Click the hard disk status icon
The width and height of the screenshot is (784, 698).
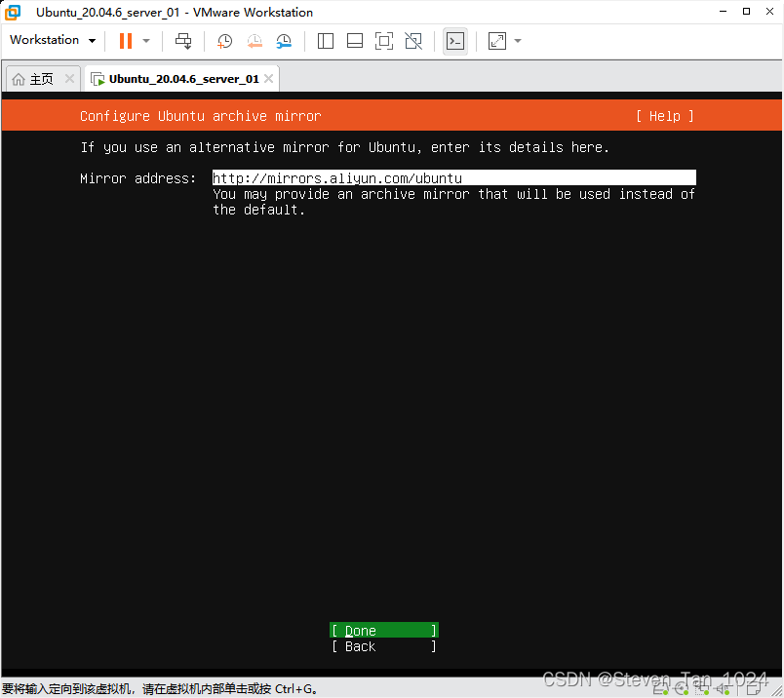(660, 689)
